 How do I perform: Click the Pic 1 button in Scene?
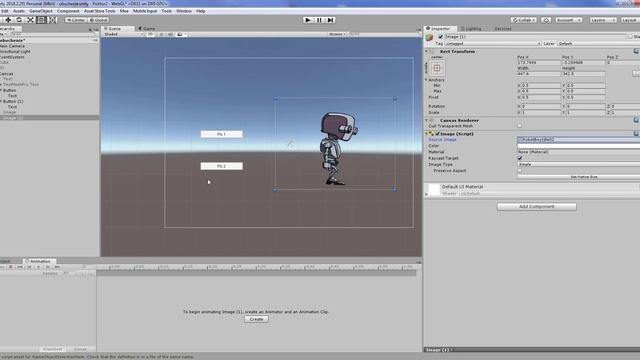222,134
